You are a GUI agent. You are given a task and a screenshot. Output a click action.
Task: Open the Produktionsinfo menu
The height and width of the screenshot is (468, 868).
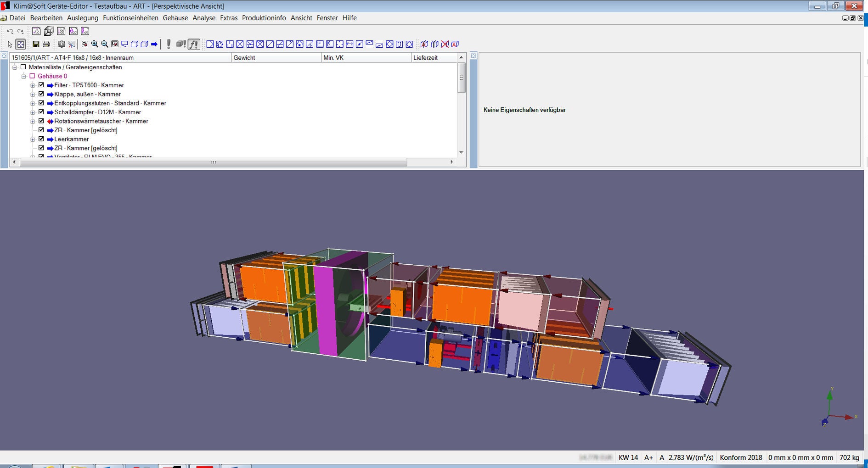coord(264,18)
